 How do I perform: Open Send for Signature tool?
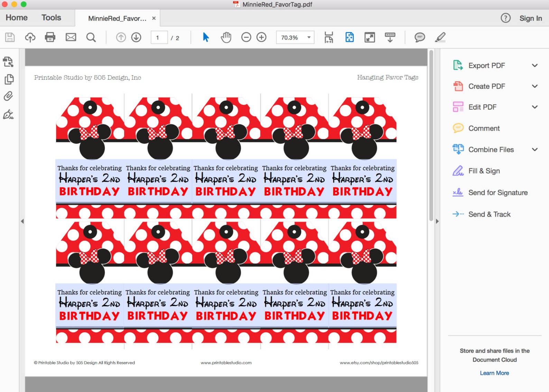point(490,192)
